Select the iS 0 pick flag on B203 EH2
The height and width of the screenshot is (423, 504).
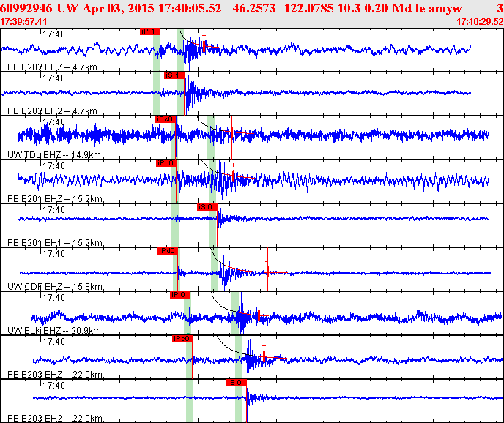236,383
